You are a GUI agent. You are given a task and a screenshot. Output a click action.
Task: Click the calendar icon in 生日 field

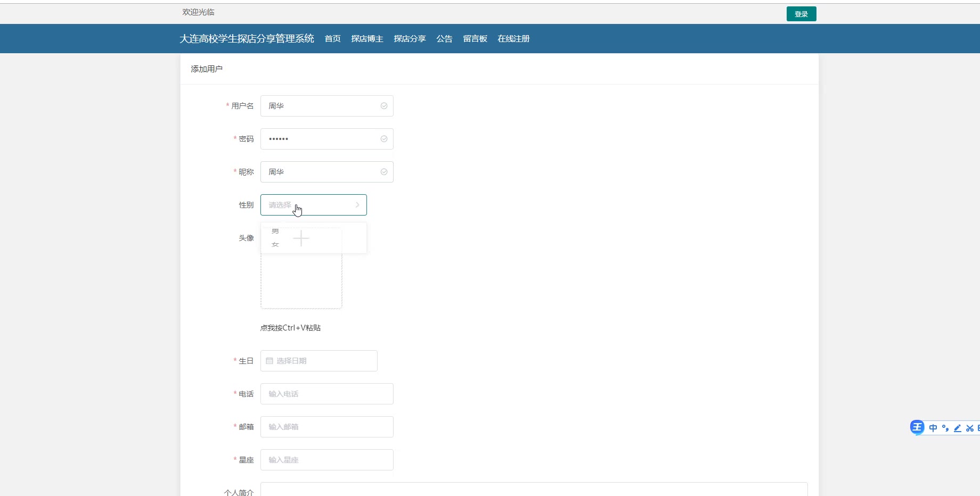(269, 361)
